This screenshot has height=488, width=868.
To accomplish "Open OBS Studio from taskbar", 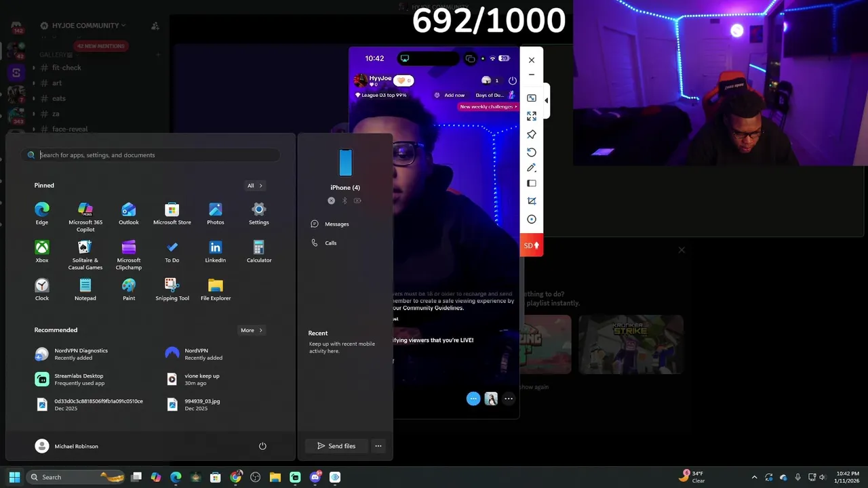I will coord(255,477).
